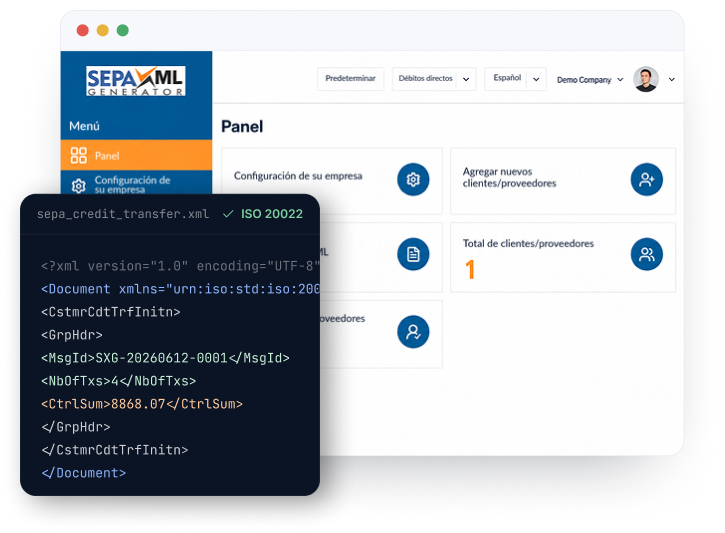Screen dimensions: 725x533
Task: Open the Español language dropdown
Action: tap(515, 79)
